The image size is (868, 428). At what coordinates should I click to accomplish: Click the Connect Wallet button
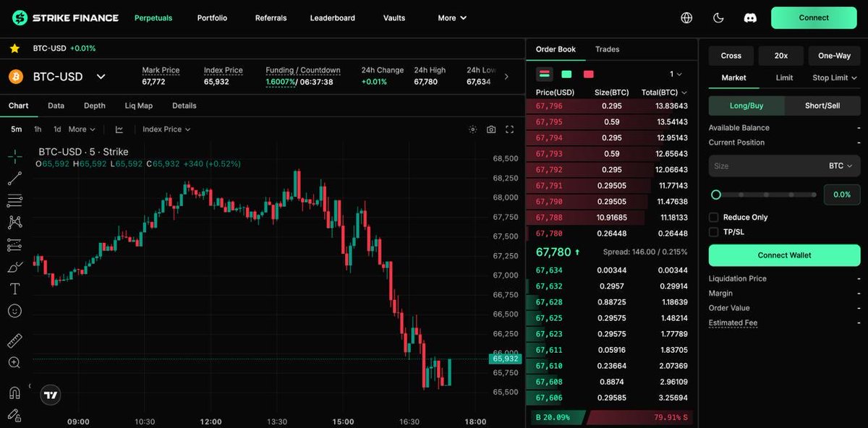[x=784, y=255]
